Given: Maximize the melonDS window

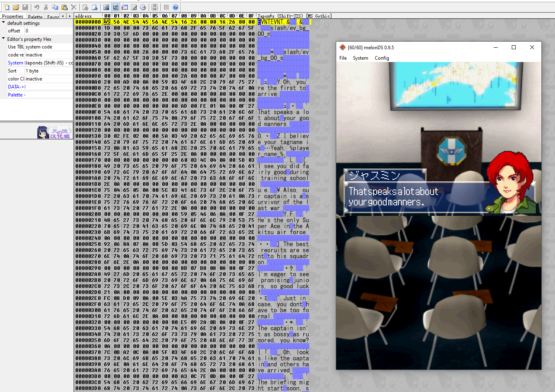Looking at the screenshot, I should 514,47.
